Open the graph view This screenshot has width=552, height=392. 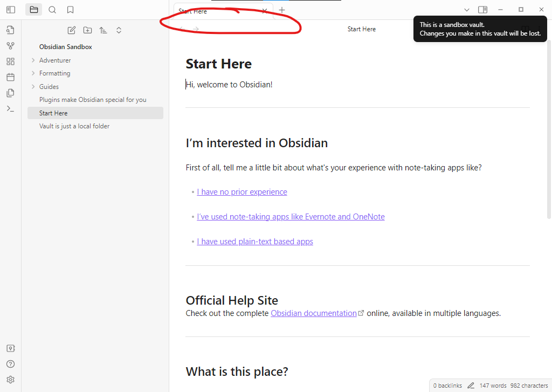click(x=10, y=45)
